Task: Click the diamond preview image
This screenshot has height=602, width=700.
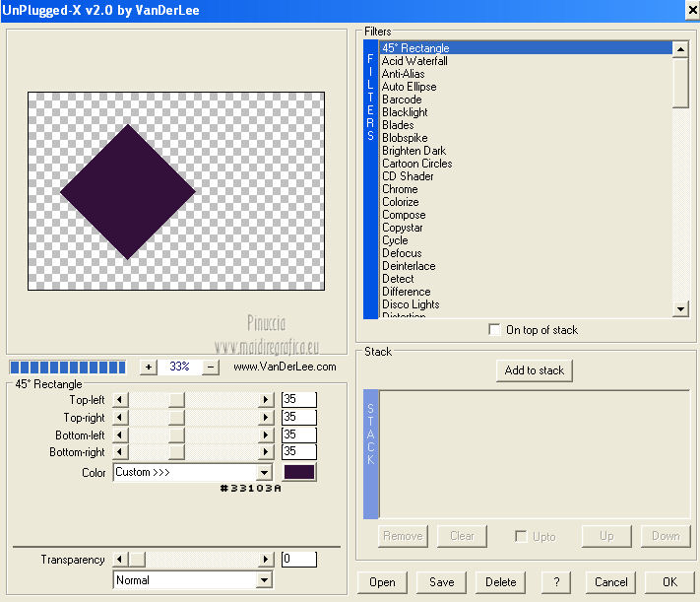Action: point(128,192)
